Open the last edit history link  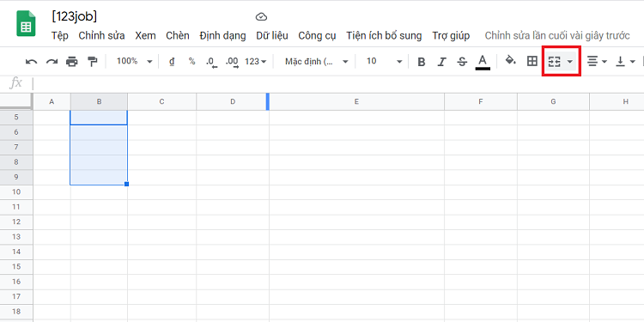557,36
